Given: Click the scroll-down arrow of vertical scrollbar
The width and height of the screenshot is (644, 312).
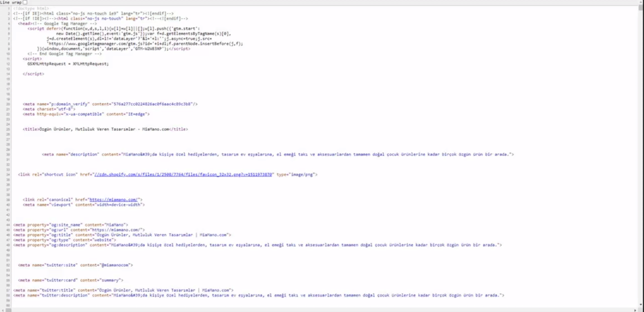Looking at the screenshot, I should coord(641,305).
